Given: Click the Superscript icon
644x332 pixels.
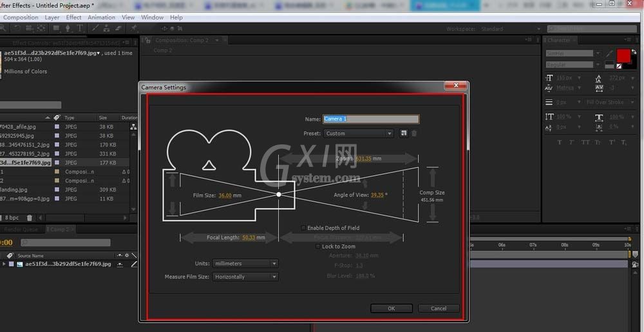Looking at the screenshot, I should tap(611, 142).
